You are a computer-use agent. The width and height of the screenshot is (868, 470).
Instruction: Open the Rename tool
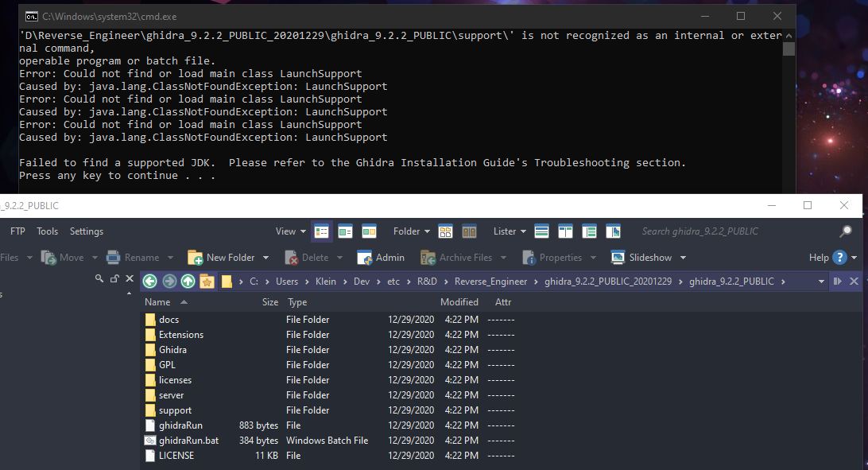[141, 257]
